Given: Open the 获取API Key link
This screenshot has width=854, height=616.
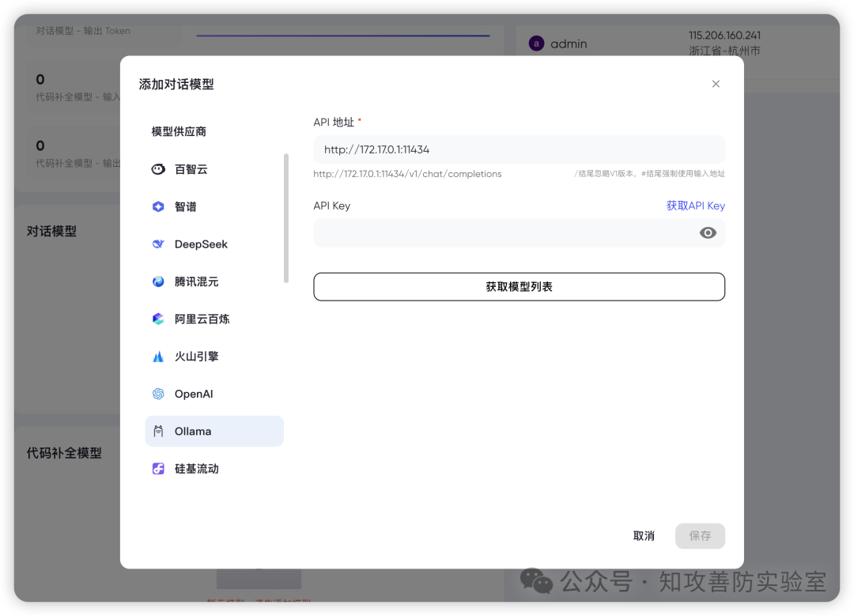Looking at the screenshot, I should [x=696, y=206].
